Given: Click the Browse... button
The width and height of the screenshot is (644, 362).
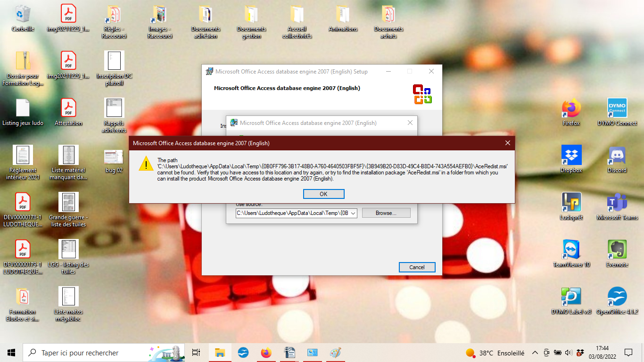Looking at the screenshot, I should pos(386,213).
